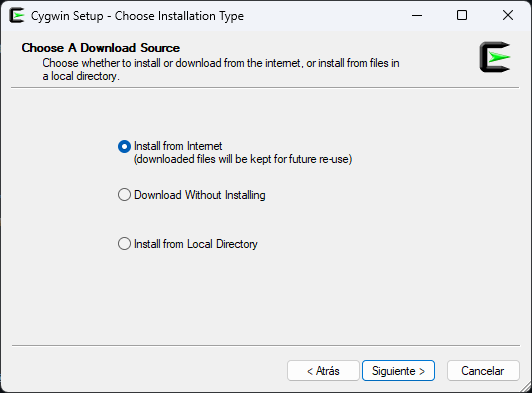Click the window resize grip corner
This screenshot has width=532, height=393.
526,387
